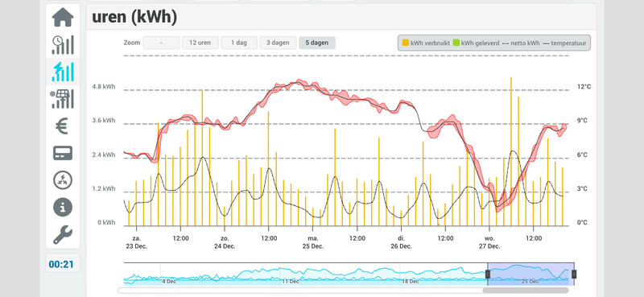The image size is (644, 297).
Task: Click the '9°C' temperature axis value
Action: [x=582, y=121]
